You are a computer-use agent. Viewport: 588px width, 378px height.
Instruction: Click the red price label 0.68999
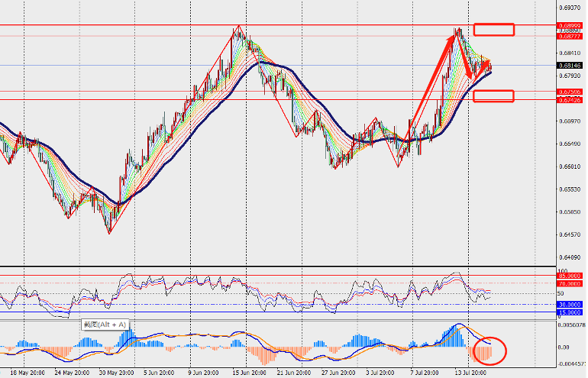[x=570, y=25]
